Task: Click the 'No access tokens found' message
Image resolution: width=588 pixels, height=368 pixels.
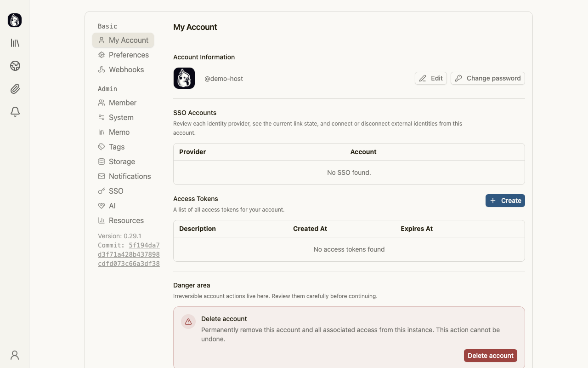Action: (x=349, y=249)
